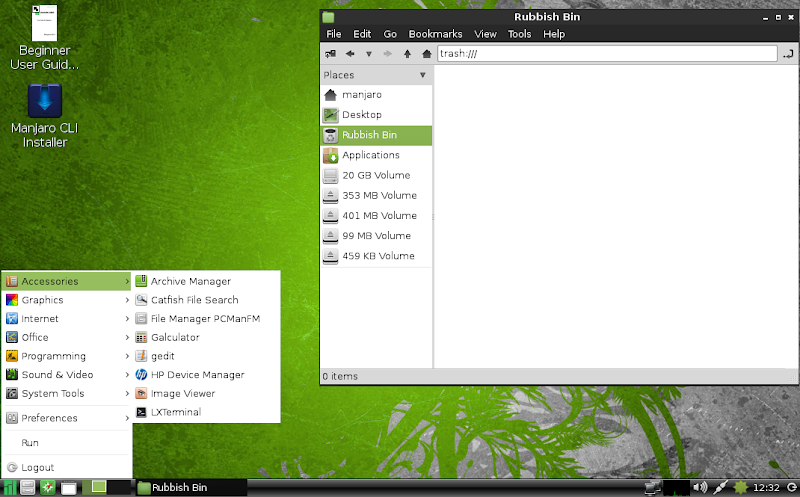Screen dimensions: 800x497
Task: Choose Logout from the start menu
Action: coord(66,467)
